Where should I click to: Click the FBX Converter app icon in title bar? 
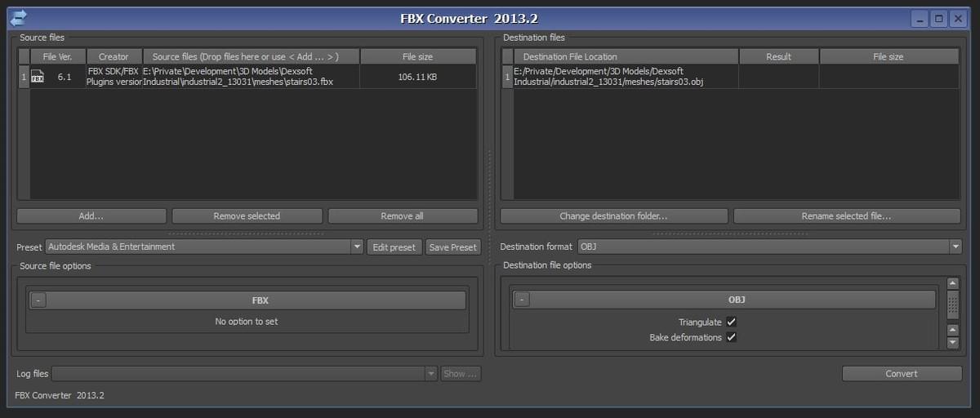point(18,18)
